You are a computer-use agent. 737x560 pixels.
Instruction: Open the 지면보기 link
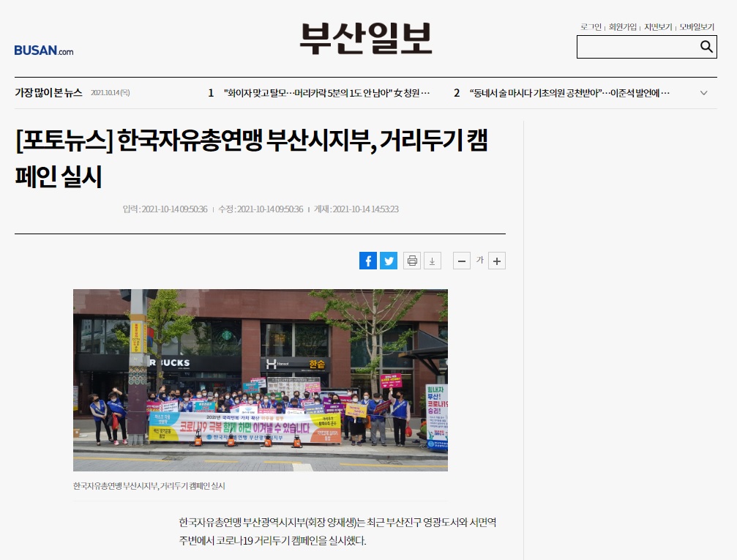(x=658, y=27)
